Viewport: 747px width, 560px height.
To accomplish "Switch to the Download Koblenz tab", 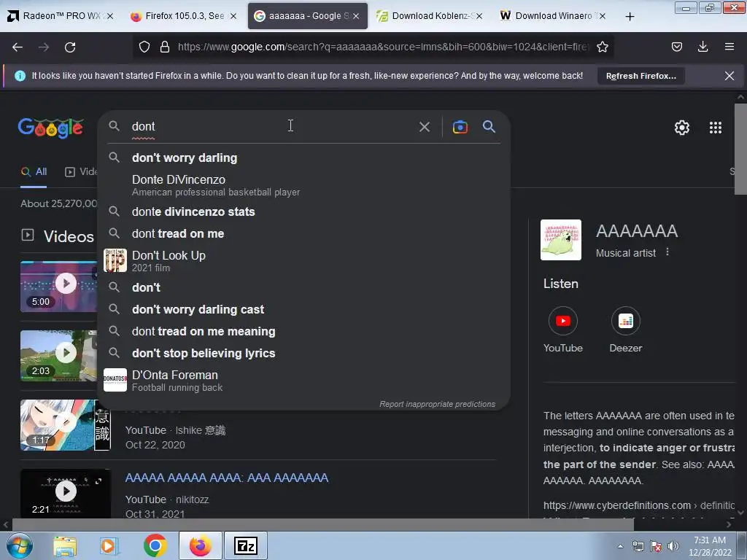I will [x=430, y=16].
